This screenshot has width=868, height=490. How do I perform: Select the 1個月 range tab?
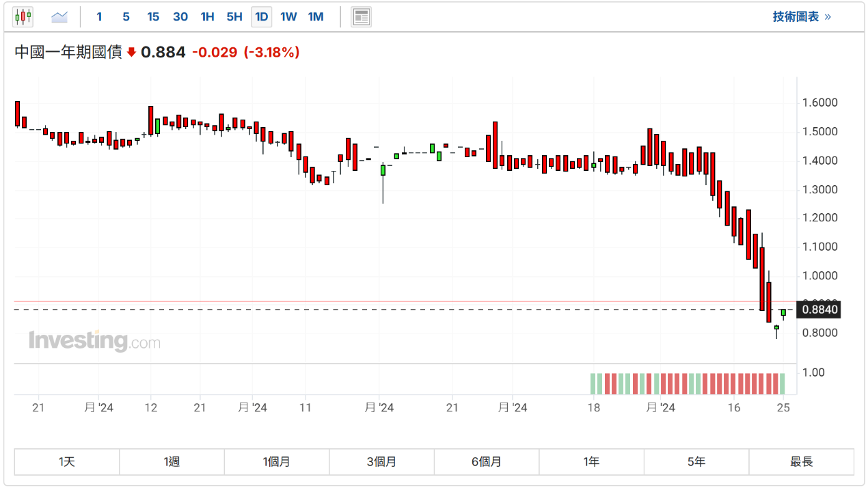[x=277, y=462]
